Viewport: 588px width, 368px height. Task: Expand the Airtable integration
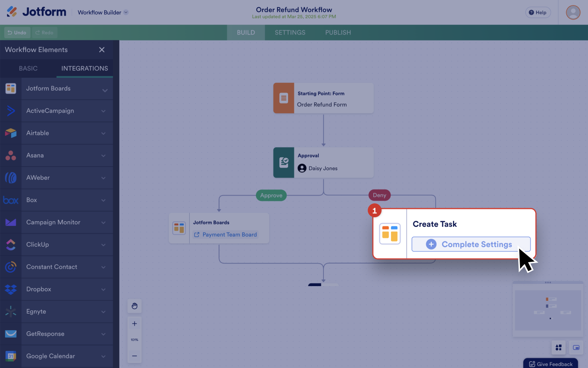tap(104, 133)
